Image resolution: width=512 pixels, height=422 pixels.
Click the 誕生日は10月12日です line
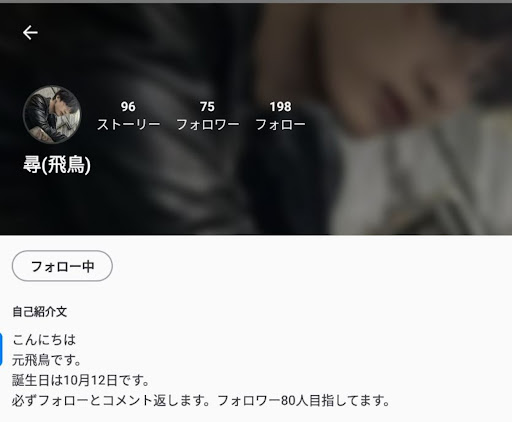[x=80, y=380]
